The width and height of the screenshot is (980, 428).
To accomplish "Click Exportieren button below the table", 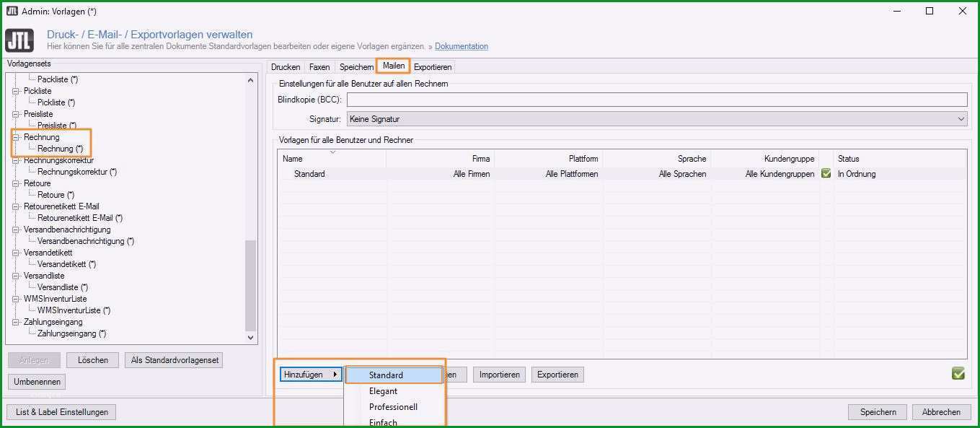I will [557, 375].
